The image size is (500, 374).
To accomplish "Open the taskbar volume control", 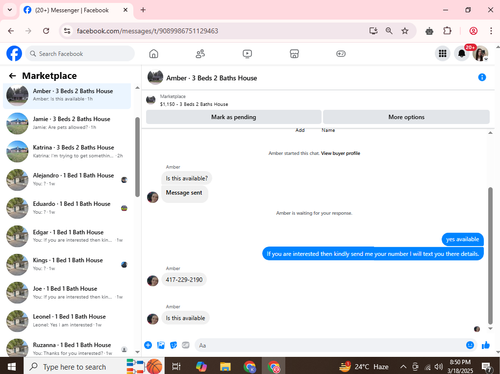I will point(439,367).
